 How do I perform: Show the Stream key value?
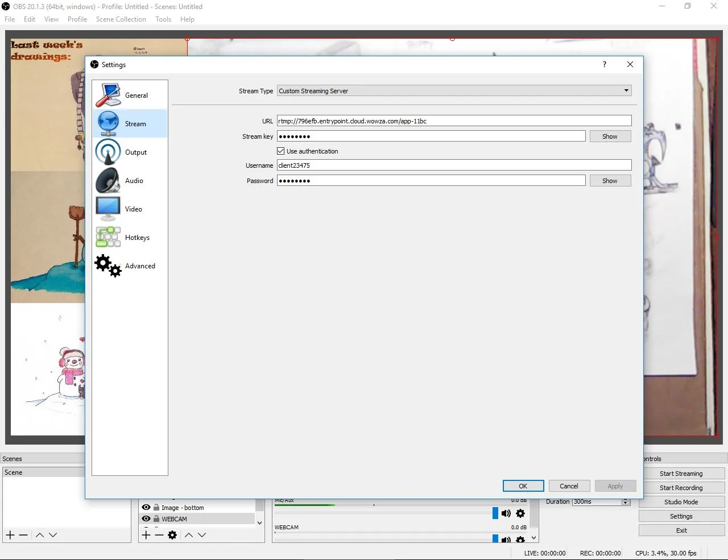click(610, 136)
